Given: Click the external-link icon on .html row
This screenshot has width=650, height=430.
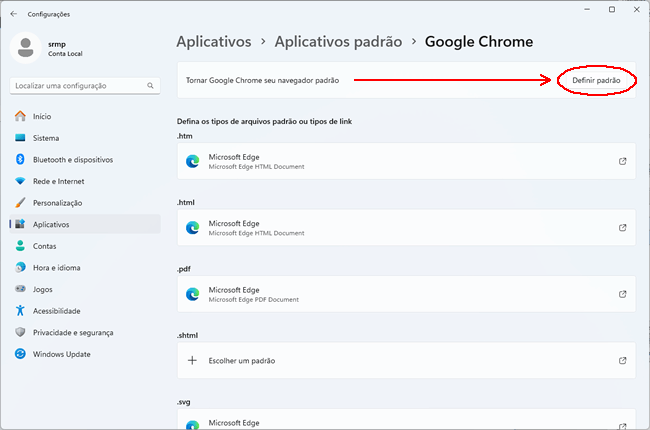Looking at the screenshot, I should (x=622, y=228).
